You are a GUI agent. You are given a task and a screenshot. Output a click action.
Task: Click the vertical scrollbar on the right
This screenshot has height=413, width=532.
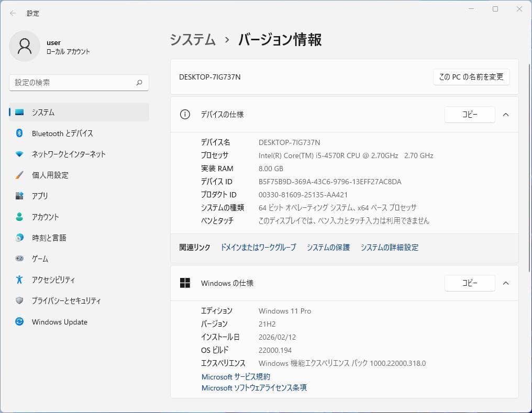click(x=529, y=168)
